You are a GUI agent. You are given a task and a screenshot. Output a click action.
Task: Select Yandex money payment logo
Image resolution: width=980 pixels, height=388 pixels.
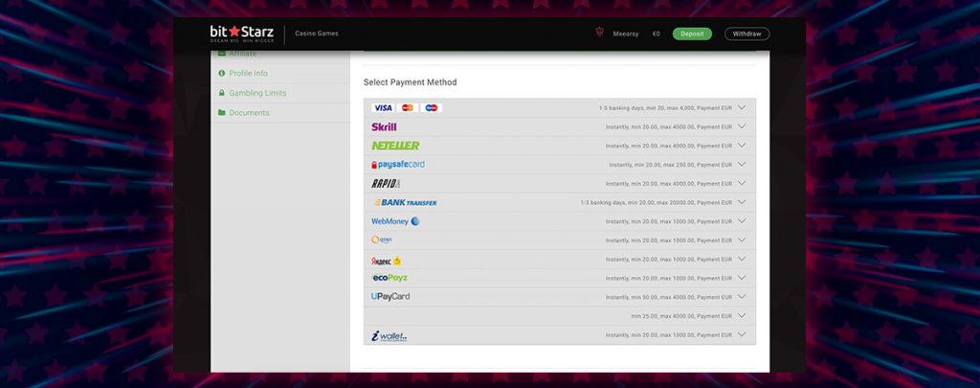click(x=387, y=261)
